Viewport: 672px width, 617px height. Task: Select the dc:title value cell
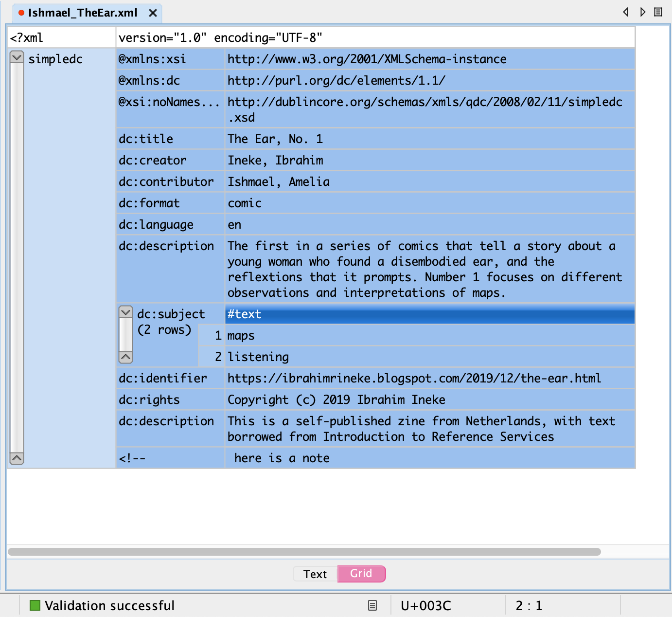coord(429,139)
